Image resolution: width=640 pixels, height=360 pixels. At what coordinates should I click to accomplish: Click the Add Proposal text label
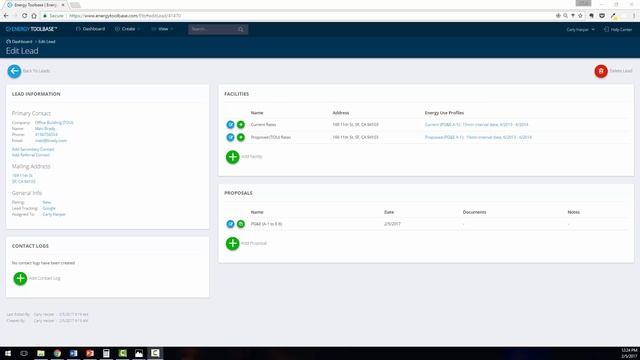click(x=254, y=243)
